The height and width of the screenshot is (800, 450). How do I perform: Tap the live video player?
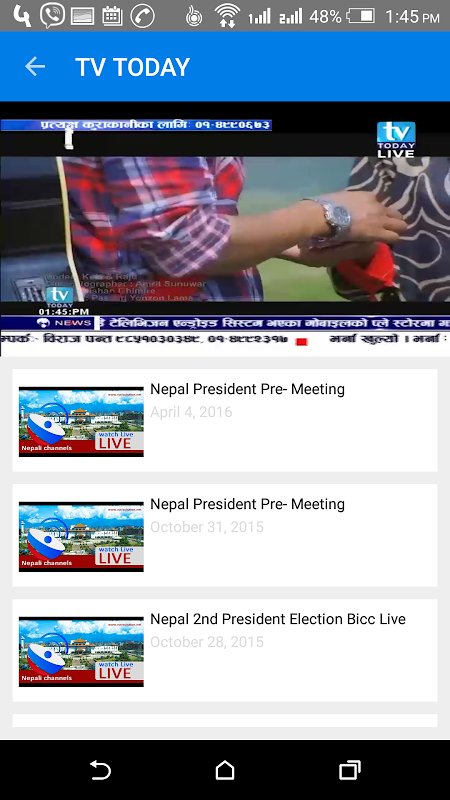point(225,229)
